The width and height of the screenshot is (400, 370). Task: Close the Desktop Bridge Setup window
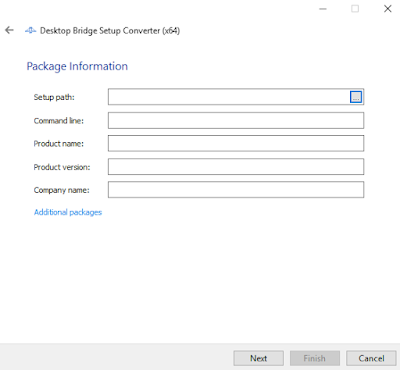[x=388, y=9]
